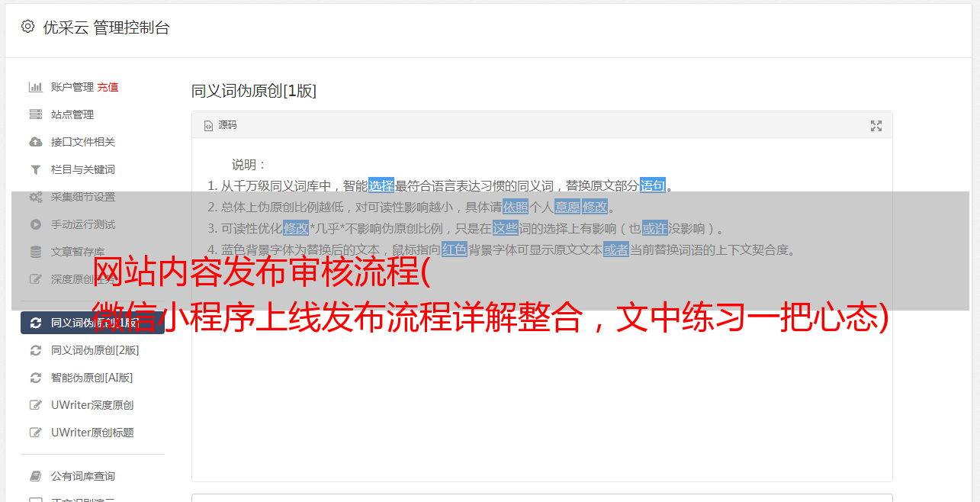This screenshot has height=502, width=980.
Task: Click the edit icon next to UWriter深度原创
Action: click(x=35, y=405)
